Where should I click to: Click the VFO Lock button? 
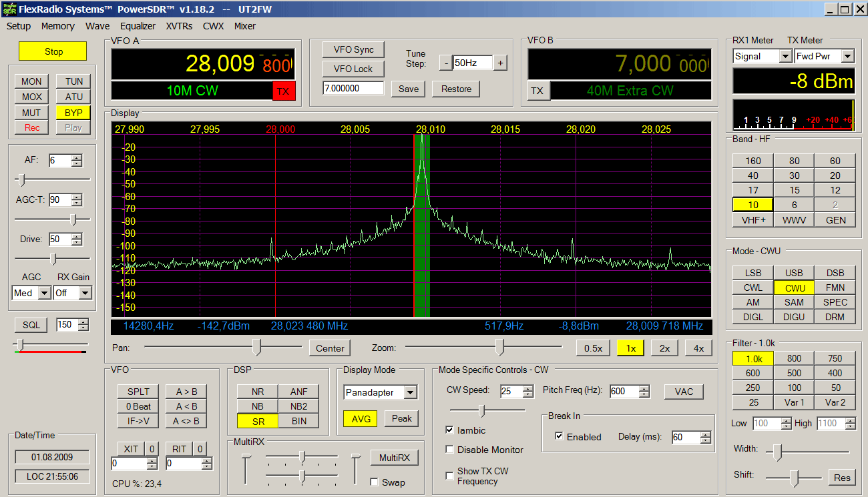pos(353,69)
